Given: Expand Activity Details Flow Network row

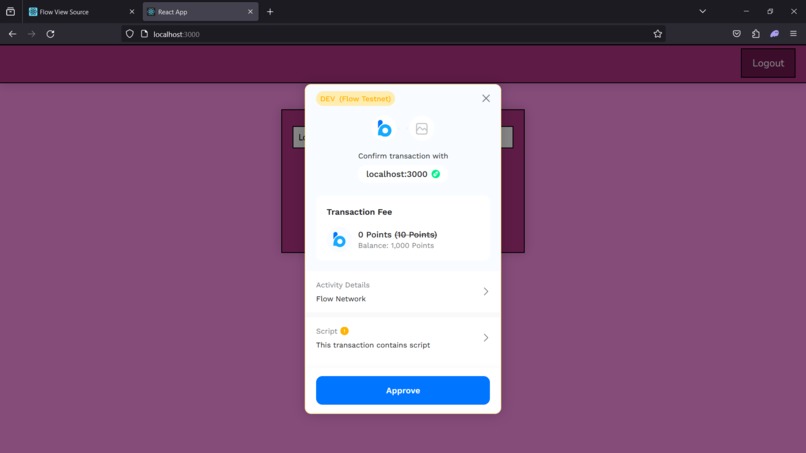Looking at the screenshot, I should pyautogui.click(x=402, y=292).
